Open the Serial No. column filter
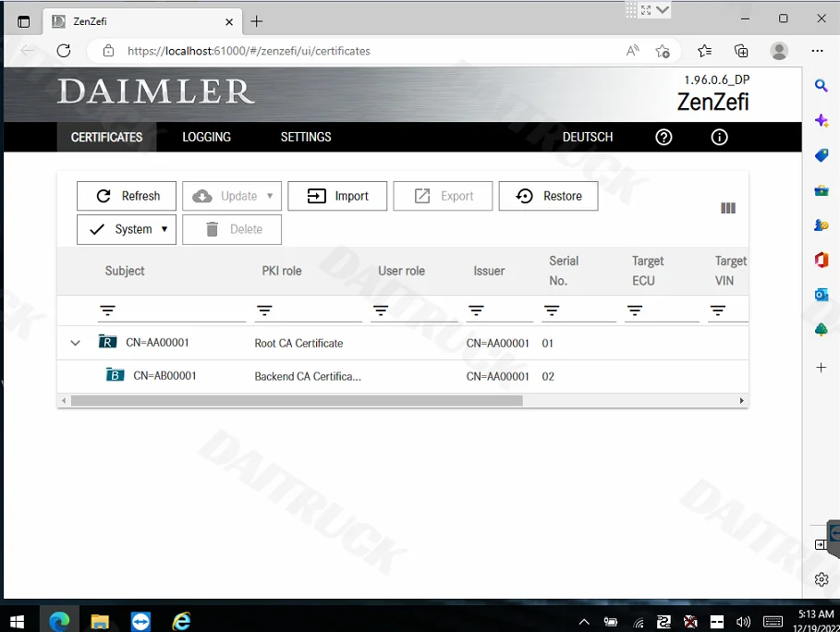Image resolution: width=840 pixels, height=632 pixels. 552,310
